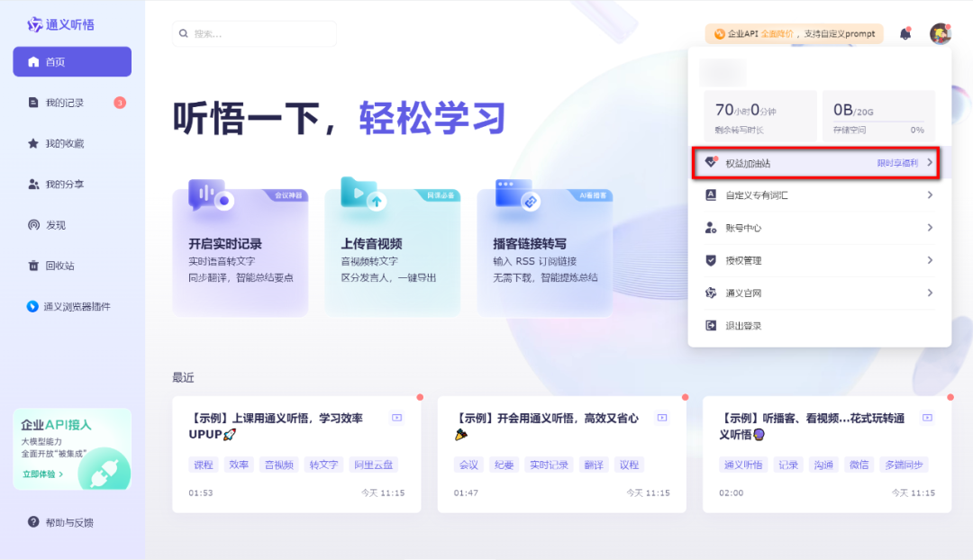Screen dimensions: 973x560
Task: Expand the 账号中心 chevron
Action: (930, 228)
